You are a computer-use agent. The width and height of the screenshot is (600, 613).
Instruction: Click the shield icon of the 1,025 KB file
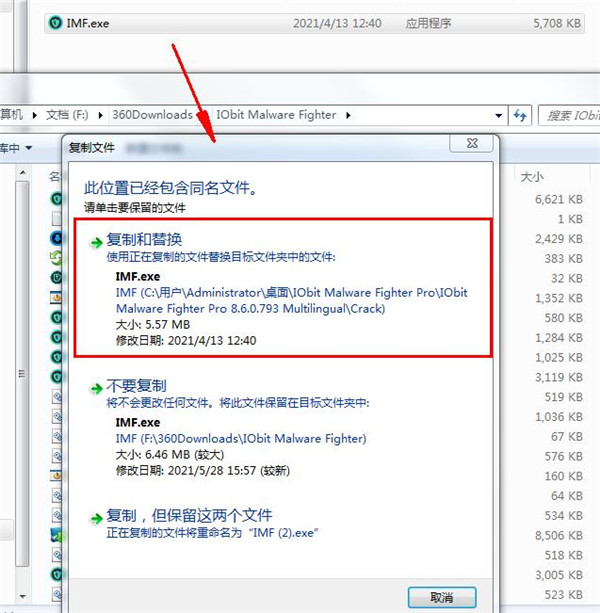(x=57, y=357)
